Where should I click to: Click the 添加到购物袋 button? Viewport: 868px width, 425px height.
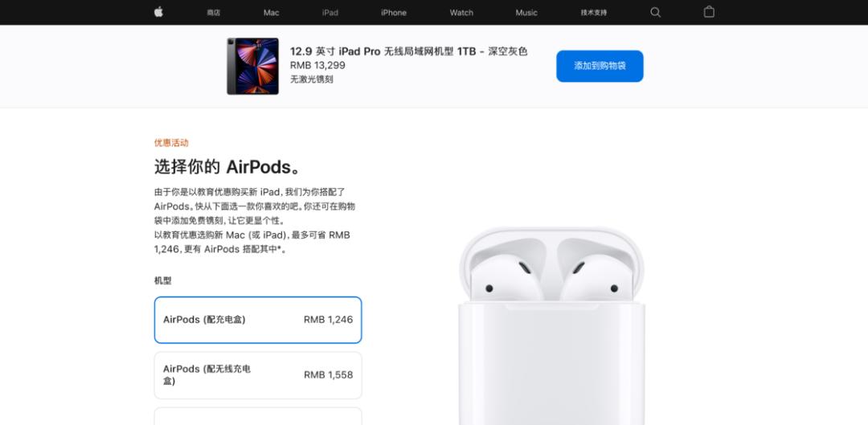pyautogui.click(x=600, y=66)
